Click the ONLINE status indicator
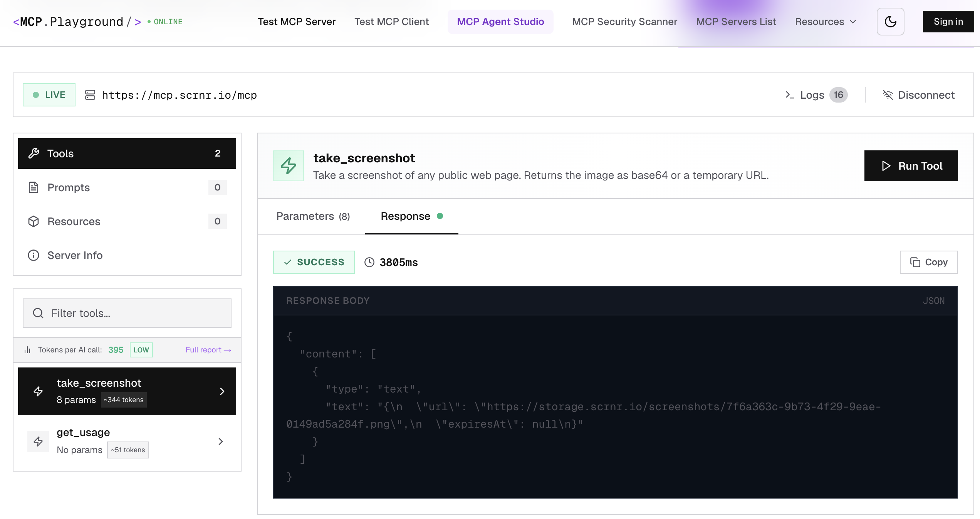Screen dimensions: 980x519 click(165, 22)
